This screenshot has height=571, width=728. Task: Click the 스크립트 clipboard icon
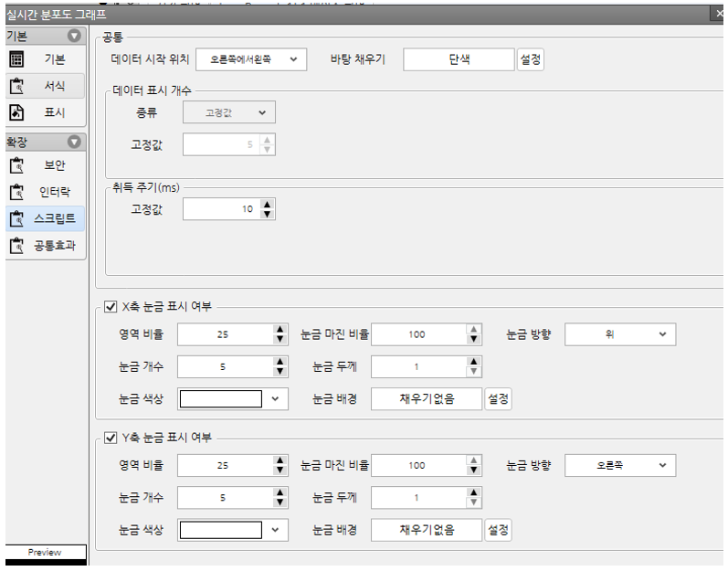pos(16,218)
